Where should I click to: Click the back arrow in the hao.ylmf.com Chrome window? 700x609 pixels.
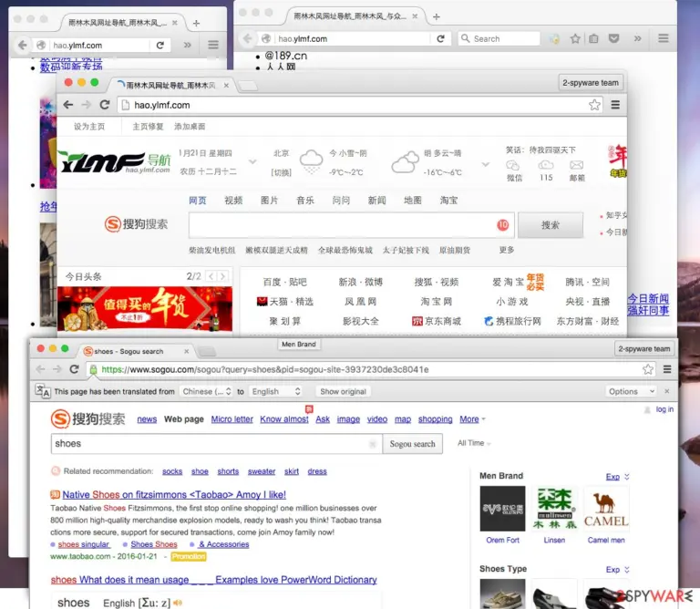68,105
